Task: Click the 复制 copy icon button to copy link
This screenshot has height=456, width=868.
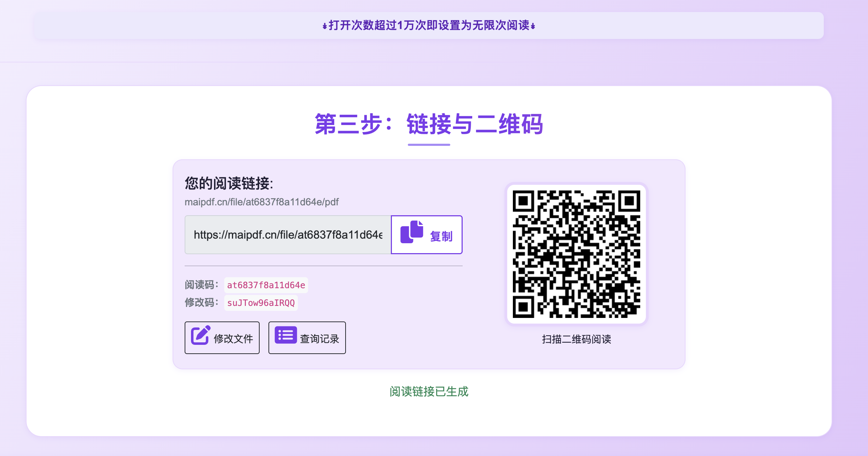Action: click(x=426, y=235)
